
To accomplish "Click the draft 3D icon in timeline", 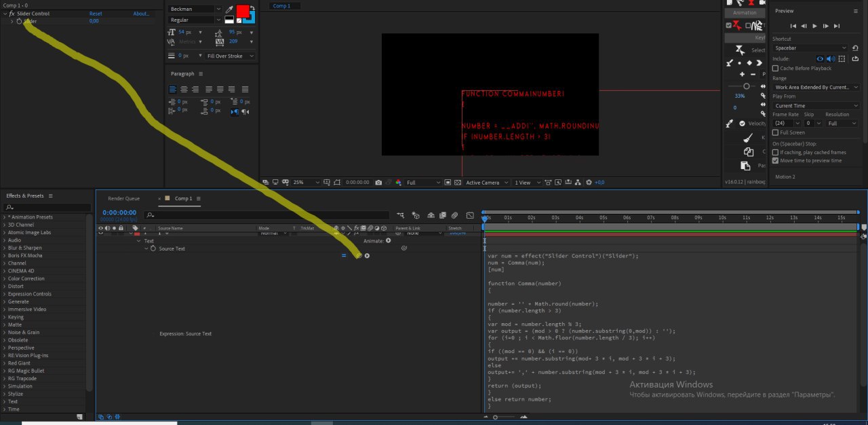I will click(x=416, y=215).
